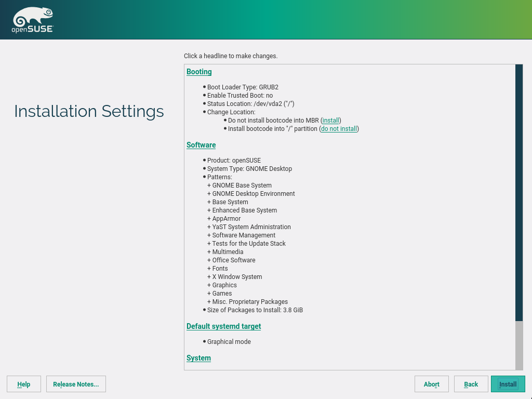Image resolution: width=532 pixels, height=399 pixels.
Task: Open the System settings headline
Action: (x=198, y=358)
